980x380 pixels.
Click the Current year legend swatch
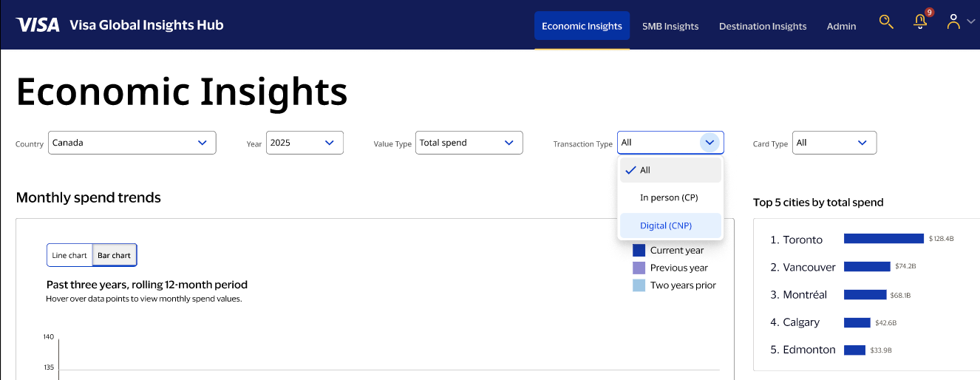pos(639,250)
